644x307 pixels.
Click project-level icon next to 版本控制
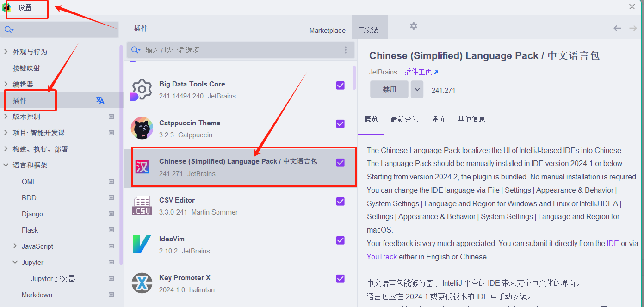[x=111, y=117]
